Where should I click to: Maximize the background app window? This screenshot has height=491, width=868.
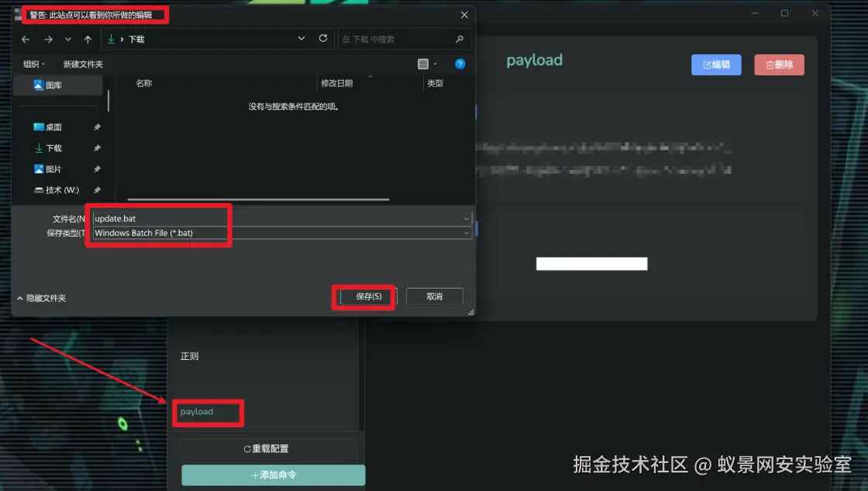[x=784, y=13]
